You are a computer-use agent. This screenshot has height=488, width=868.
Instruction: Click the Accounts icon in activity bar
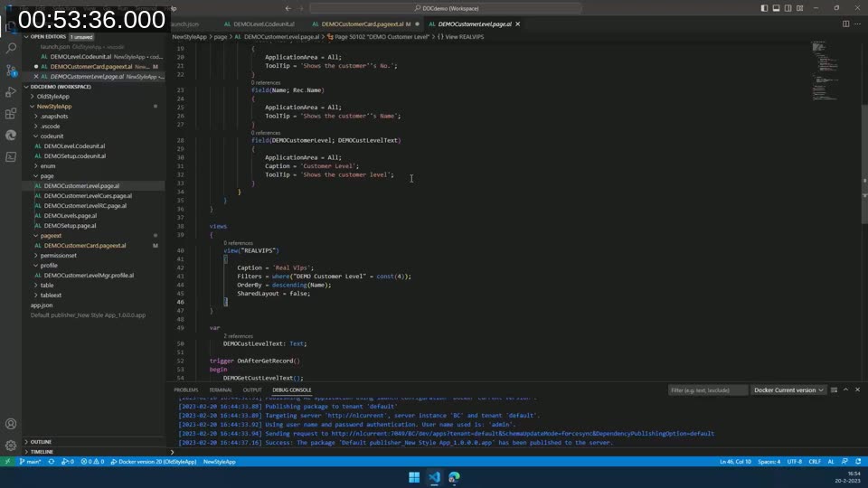(11, 424)
